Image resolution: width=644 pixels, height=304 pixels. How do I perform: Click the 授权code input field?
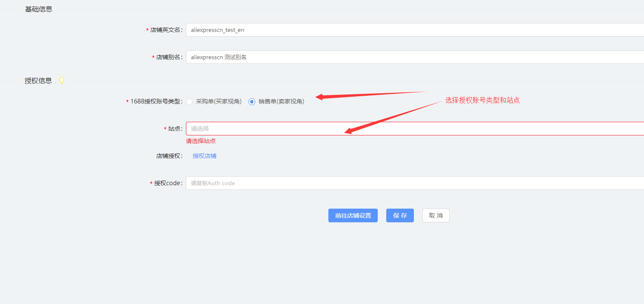click(415, 183)
